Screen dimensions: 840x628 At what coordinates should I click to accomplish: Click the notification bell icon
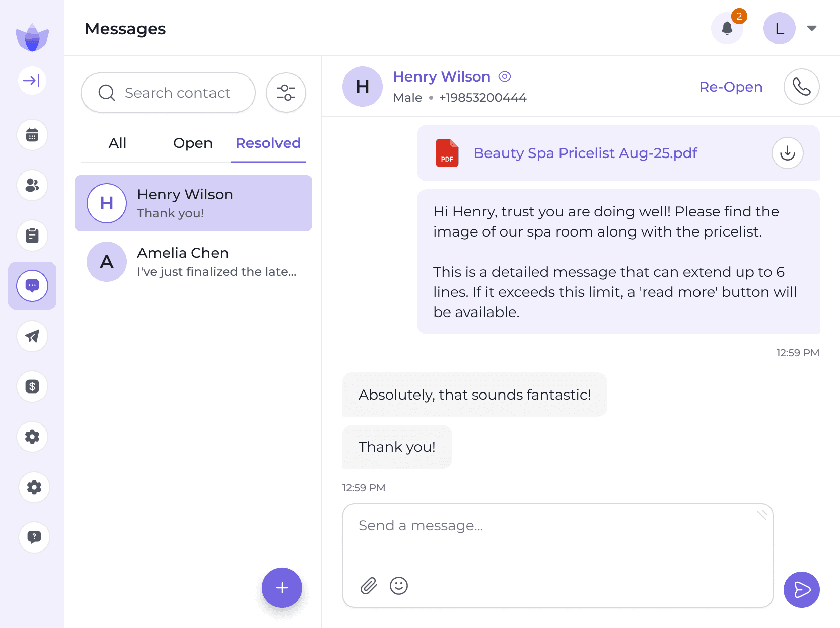coord(727,28)
